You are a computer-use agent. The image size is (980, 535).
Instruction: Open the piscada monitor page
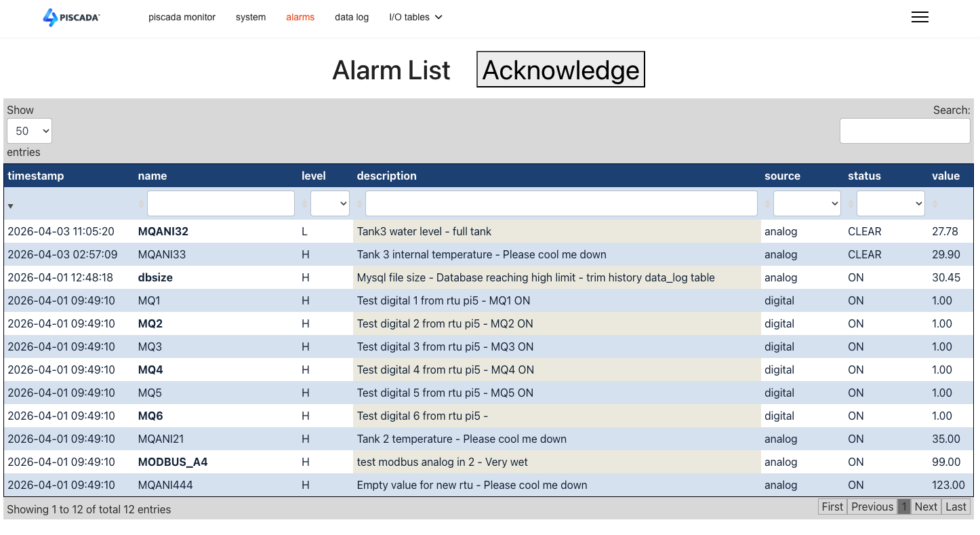coord(182,17)
